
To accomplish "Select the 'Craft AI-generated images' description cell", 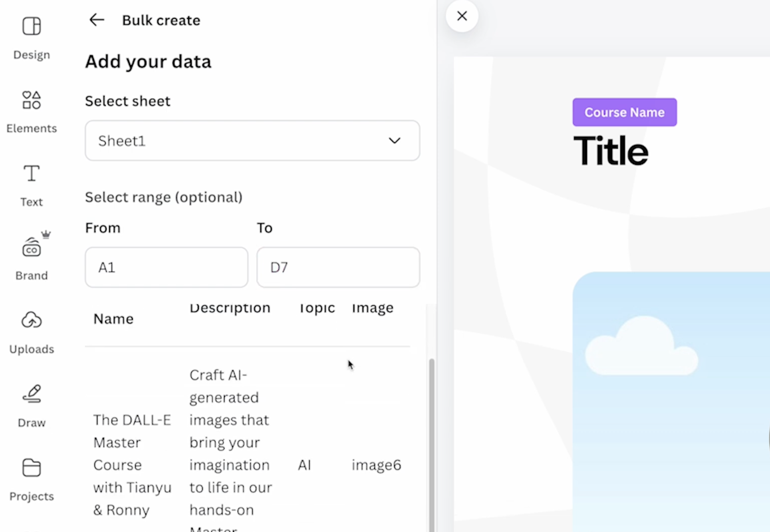I will coord(231,450).
